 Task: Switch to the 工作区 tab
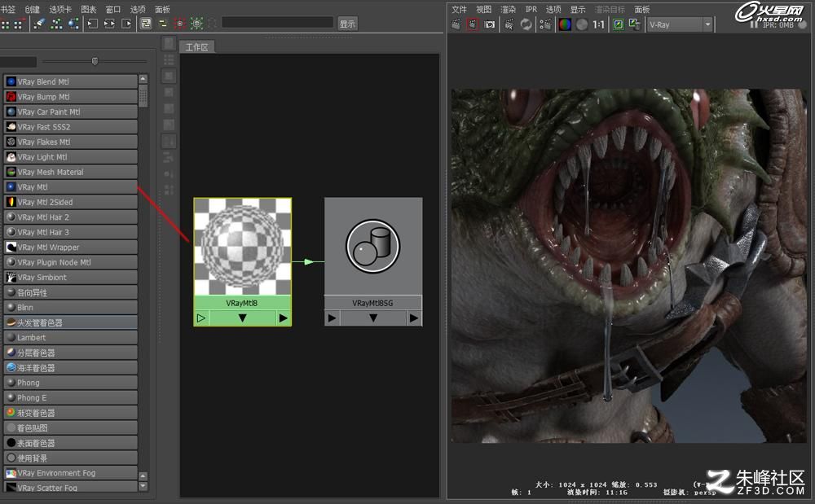196,47
